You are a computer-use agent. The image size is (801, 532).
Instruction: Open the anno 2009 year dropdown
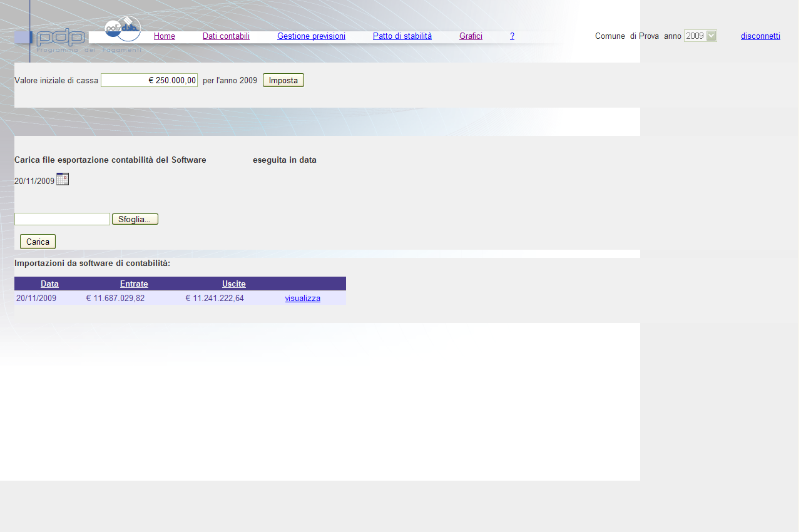click(x=700, y=36)
